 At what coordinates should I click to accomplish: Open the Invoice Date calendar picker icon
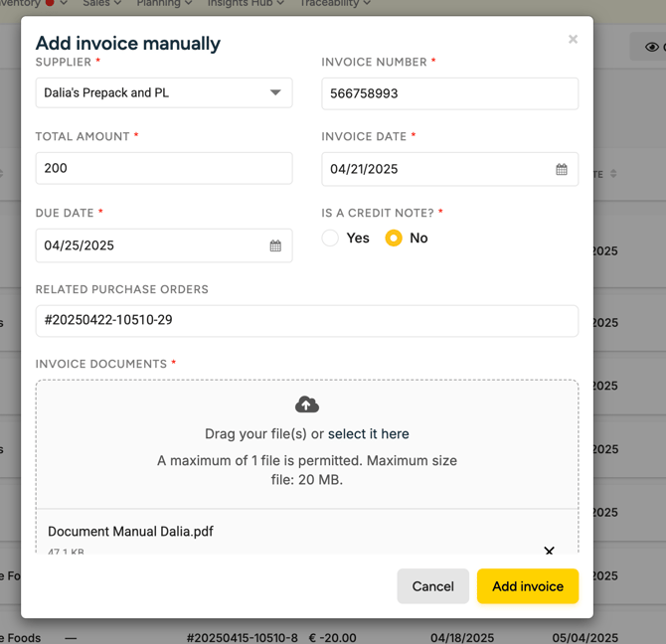[x=562, y=170]
